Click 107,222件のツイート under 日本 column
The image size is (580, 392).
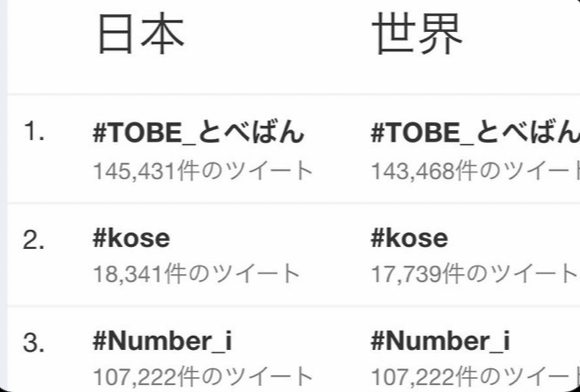pyautogui.click(x=203, y=377)
